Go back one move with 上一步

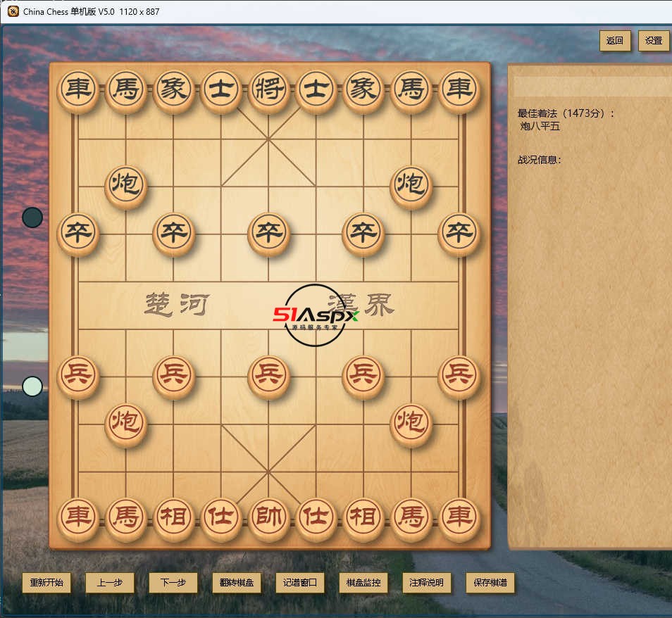[x=110, y=582]
